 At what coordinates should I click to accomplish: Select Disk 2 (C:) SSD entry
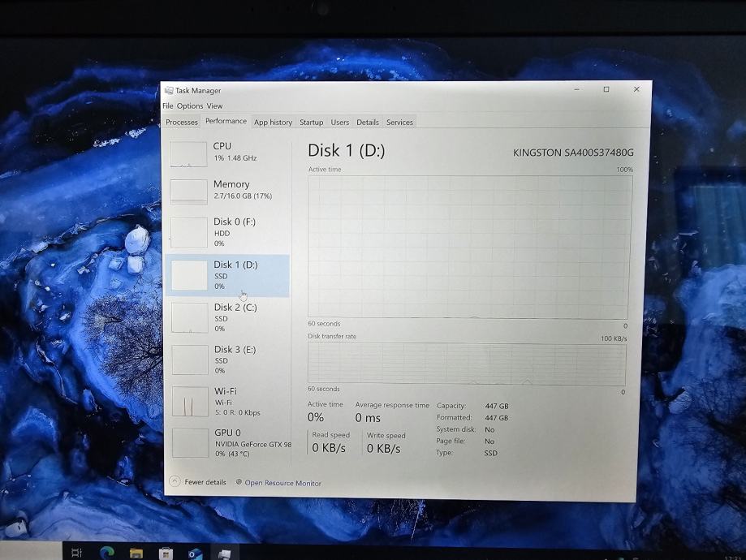click(228, 317)
